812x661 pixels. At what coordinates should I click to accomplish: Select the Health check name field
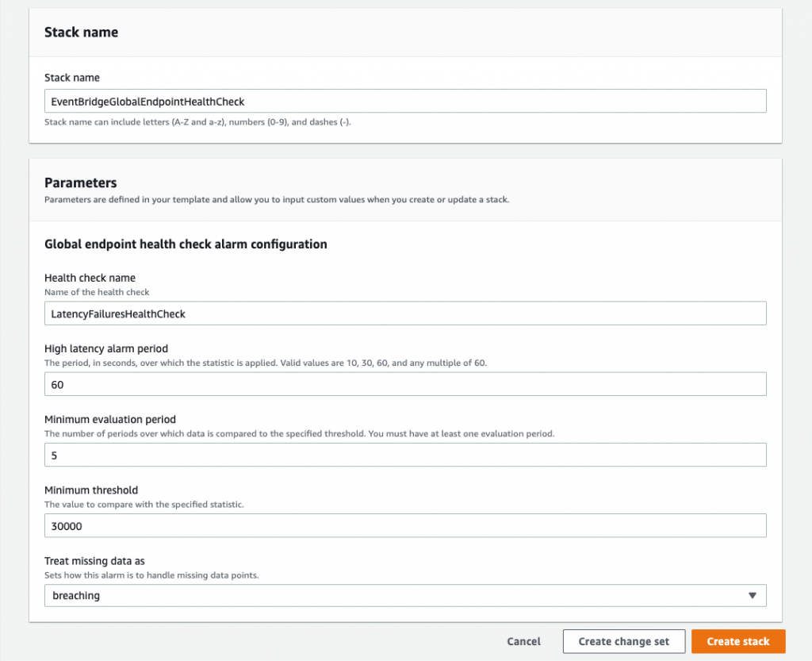[x=405, y=313]
